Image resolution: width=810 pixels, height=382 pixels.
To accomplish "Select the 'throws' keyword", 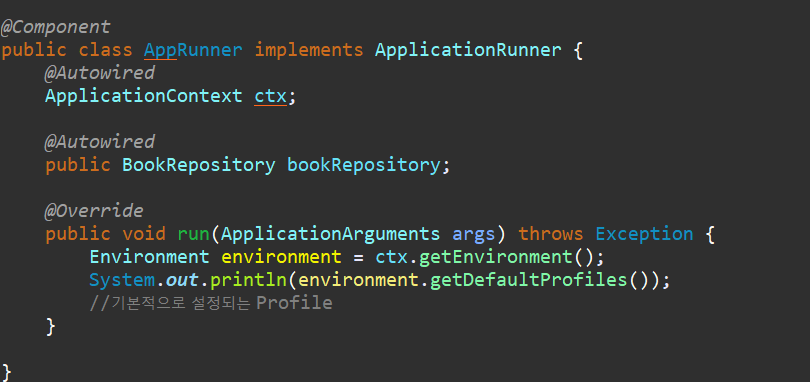I will [551, 234].
